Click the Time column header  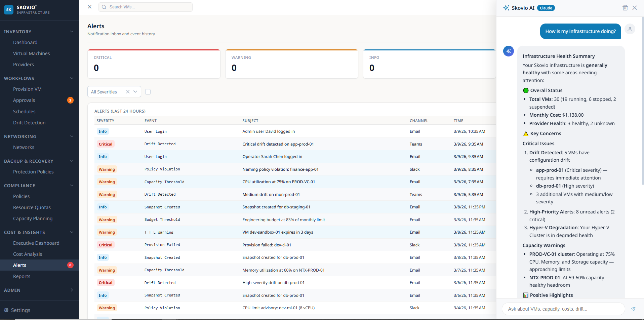coord(458,121)
